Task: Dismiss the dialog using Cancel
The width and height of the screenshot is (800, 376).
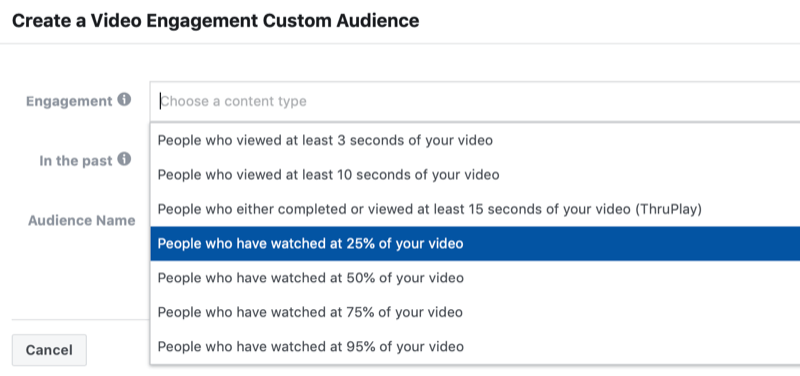Action: pyautogui.click(x=49, y=350)
